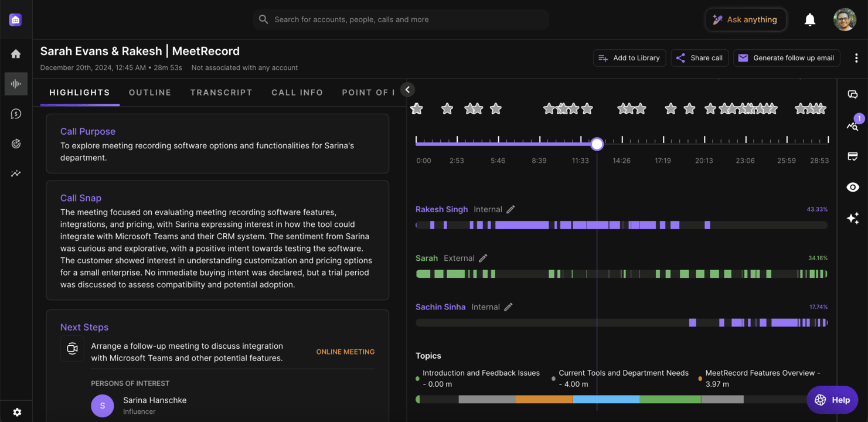
Task: Click the search bar for accounts and calls
Action: 401,19
